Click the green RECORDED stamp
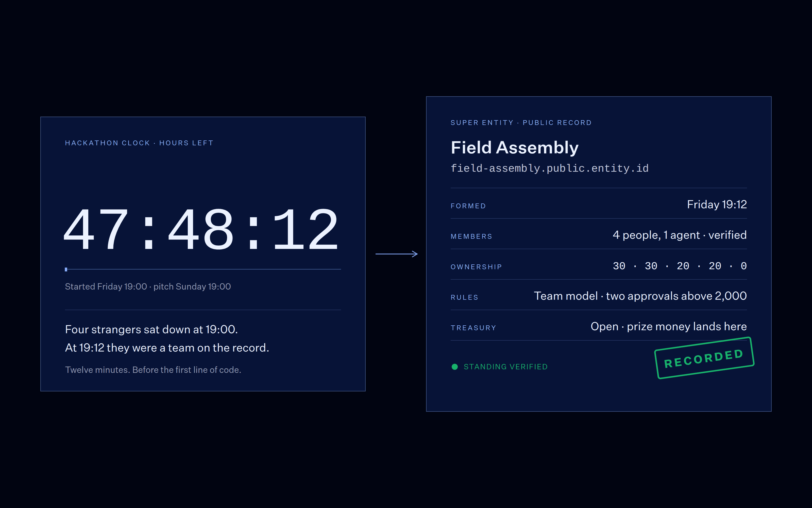This screenshot has height=508, width=812. click(x=704, y=358)
